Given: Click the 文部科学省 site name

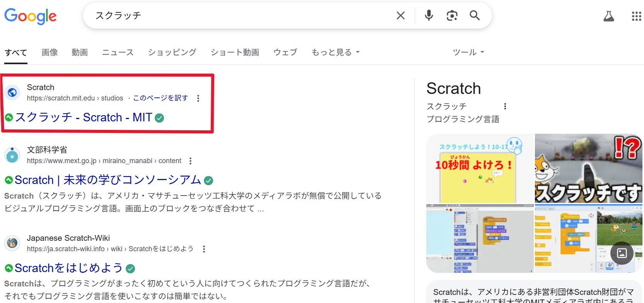Looking at the screenshot, I should 47,150.
